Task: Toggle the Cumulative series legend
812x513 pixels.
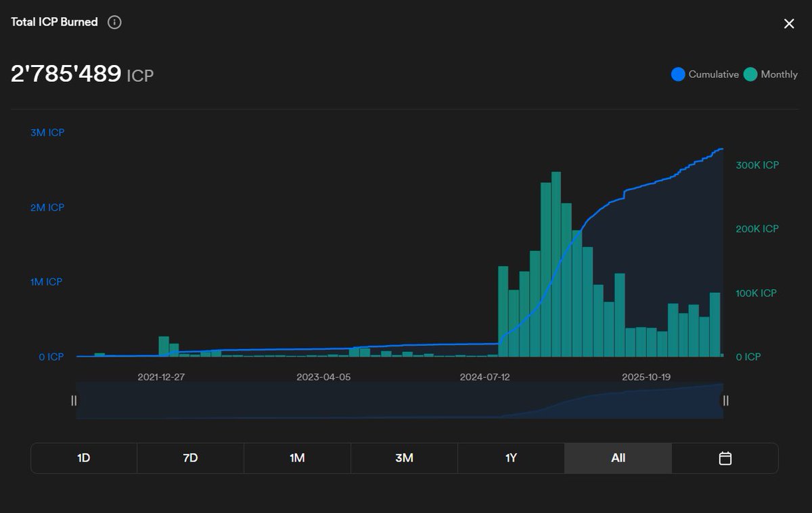Action: click(x=705, y=74)
